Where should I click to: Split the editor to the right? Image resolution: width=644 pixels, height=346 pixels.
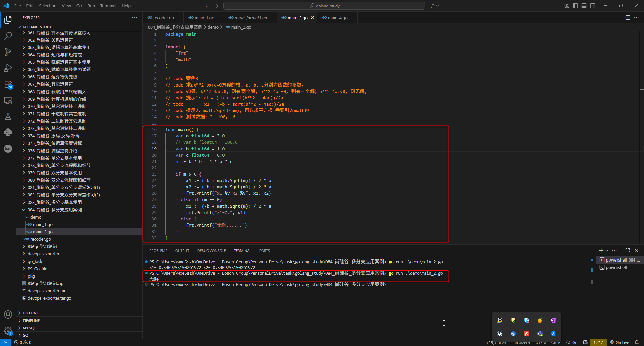click(628, 18)
